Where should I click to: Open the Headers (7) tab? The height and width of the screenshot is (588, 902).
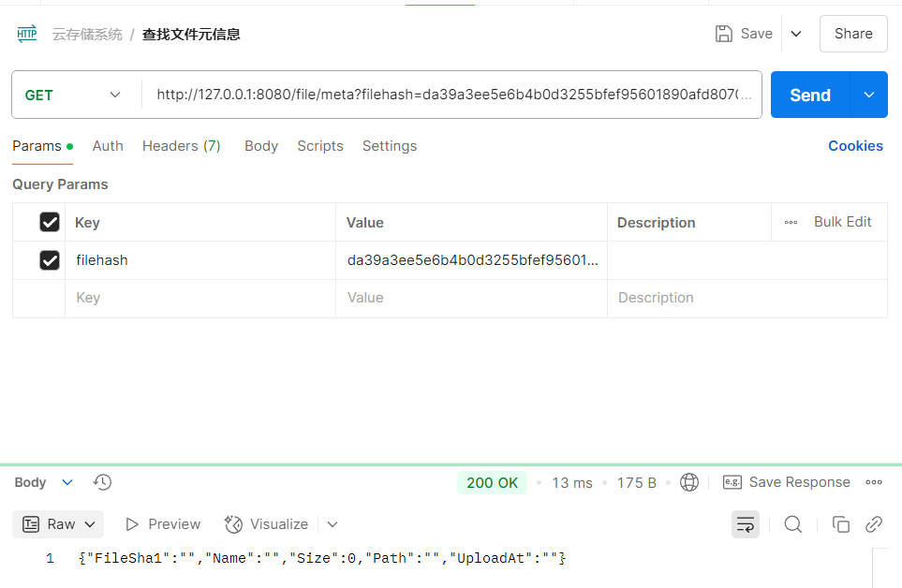[181, 146]
